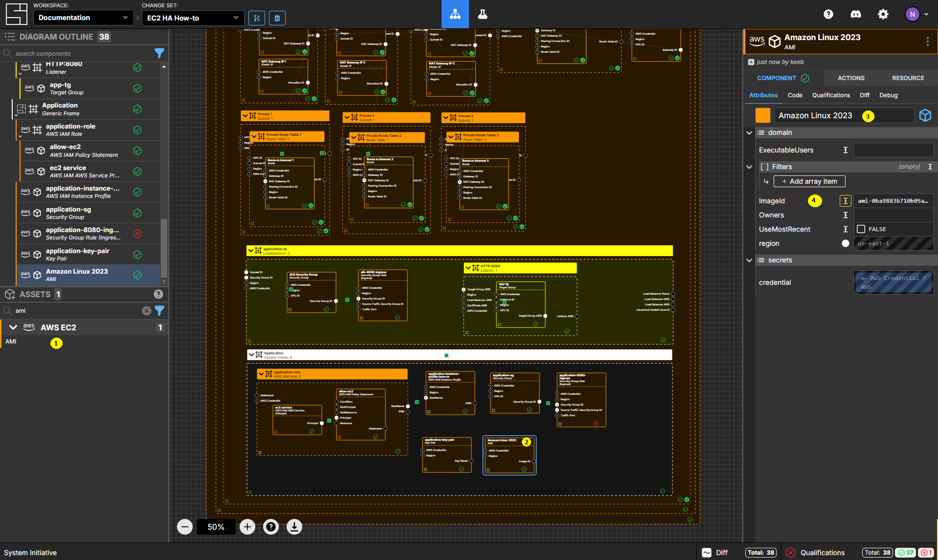Click failed qualification icon on application-8080-ingress
This screenshot has width=938, height=560.
point(137,234)
